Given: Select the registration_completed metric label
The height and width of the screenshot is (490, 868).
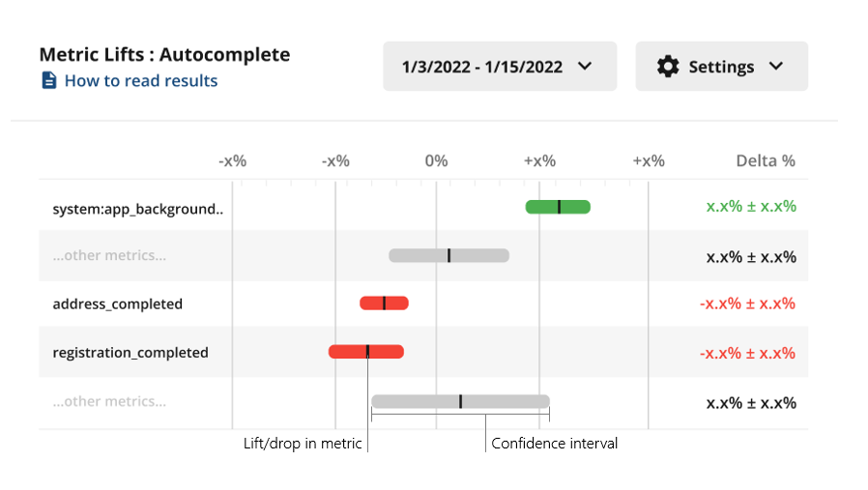Looking at the screenshot, I should [x=130, y=353].
